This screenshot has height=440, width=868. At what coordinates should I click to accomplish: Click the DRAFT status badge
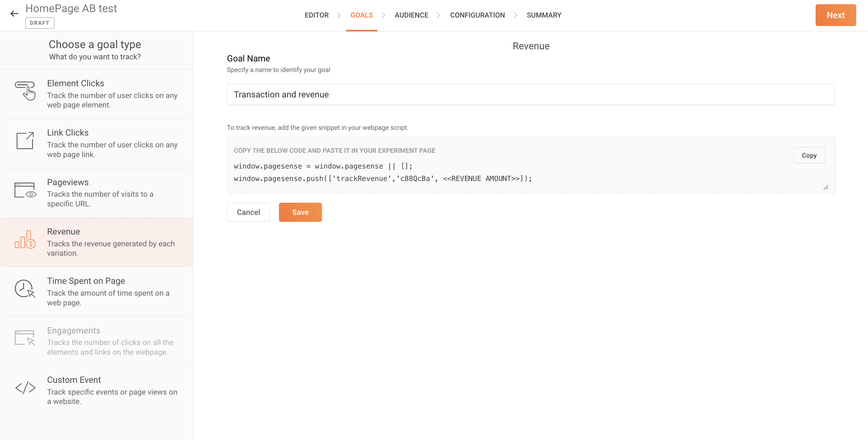pos(40,23)
